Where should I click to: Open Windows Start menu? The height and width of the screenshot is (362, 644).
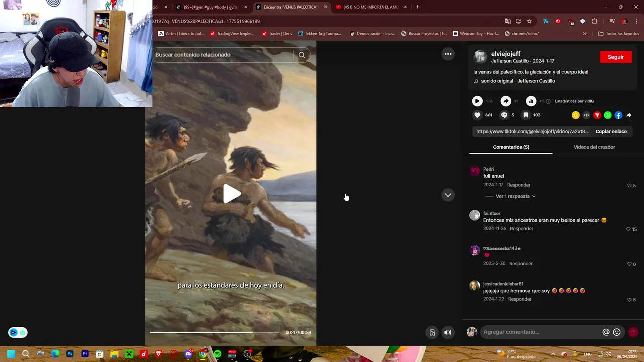point(11,354)
